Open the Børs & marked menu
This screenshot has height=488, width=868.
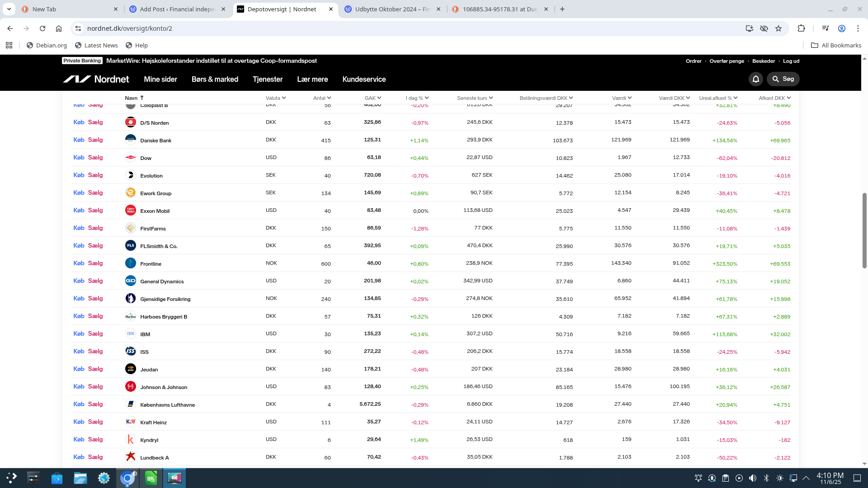coord(215,79)
